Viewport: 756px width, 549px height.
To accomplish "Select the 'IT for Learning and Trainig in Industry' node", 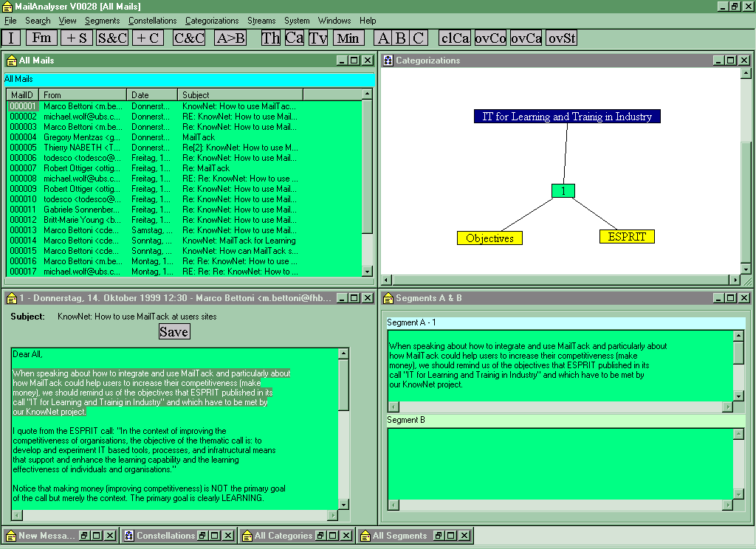I will click(567, 116).
